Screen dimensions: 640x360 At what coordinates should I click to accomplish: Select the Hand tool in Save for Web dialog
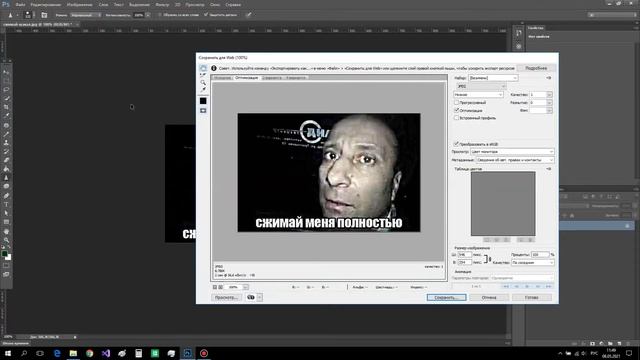tap(203, 68)
